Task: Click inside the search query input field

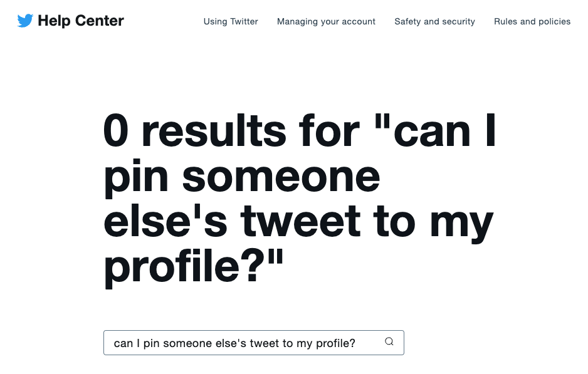Action: (238, 343)
